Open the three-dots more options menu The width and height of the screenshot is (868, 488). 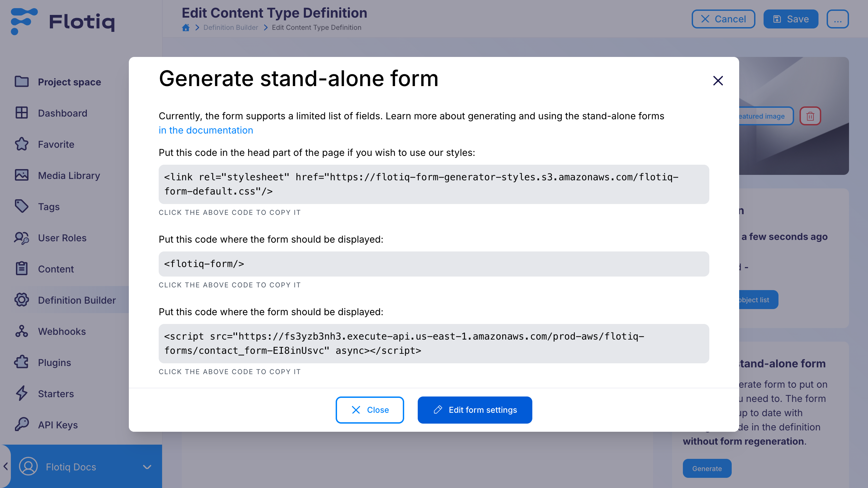coord(838,19)
